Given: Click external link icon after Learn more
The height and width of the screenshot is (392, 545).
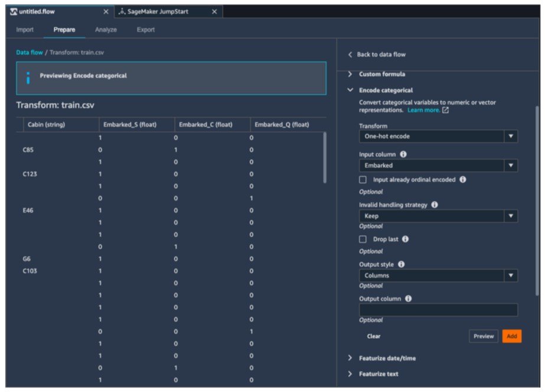Looking at the screenshot, I should [446, 110].
